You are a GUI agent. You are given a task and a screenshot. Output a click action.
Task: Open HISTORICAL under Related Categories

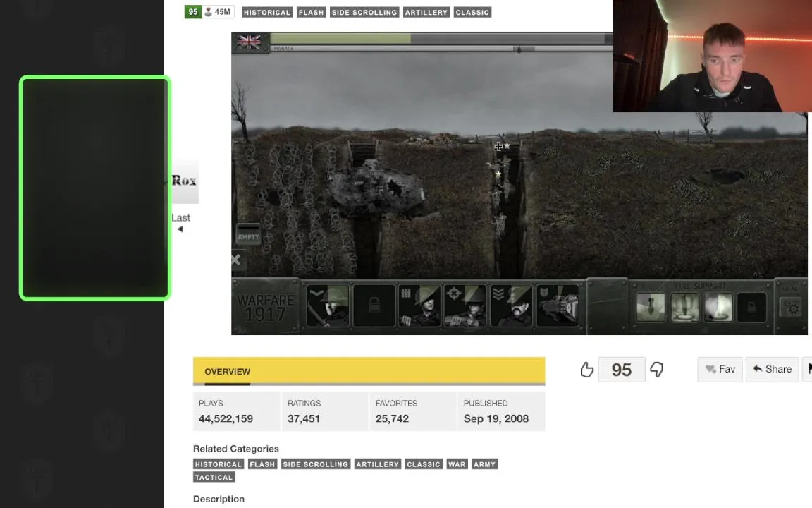218,464
